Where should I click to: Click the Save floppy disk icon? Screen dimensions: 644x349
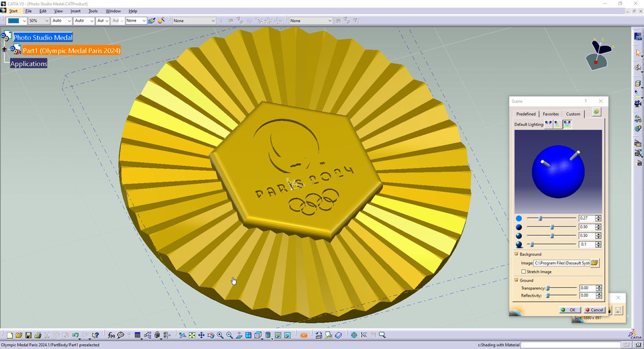click(x=28, y=336)
